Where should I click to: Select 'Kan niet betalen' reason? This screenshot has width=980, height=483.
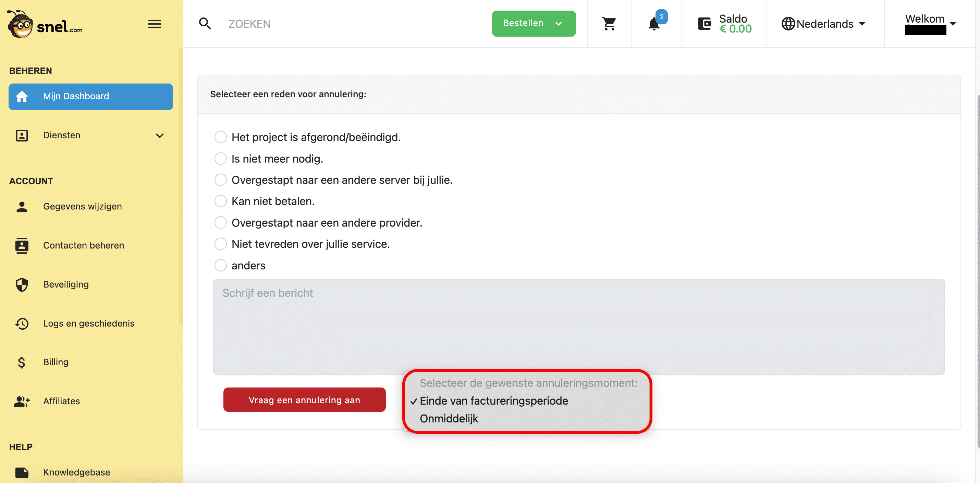tap(221, 201)
